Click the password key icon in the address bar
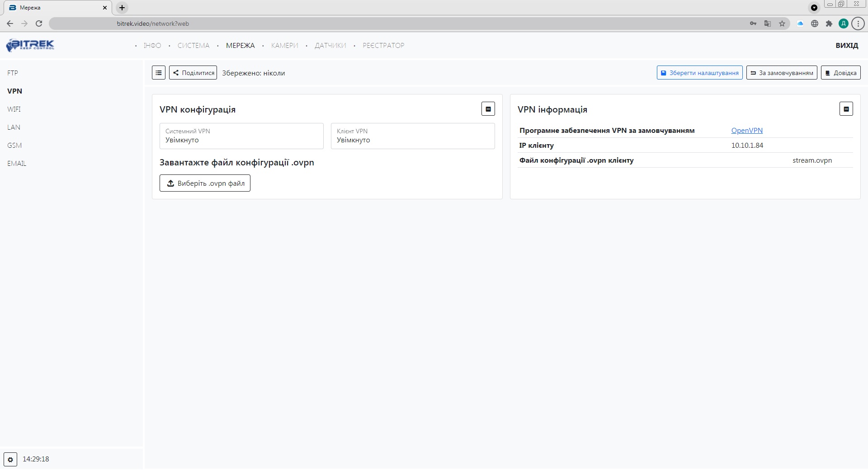 point(753,23)
